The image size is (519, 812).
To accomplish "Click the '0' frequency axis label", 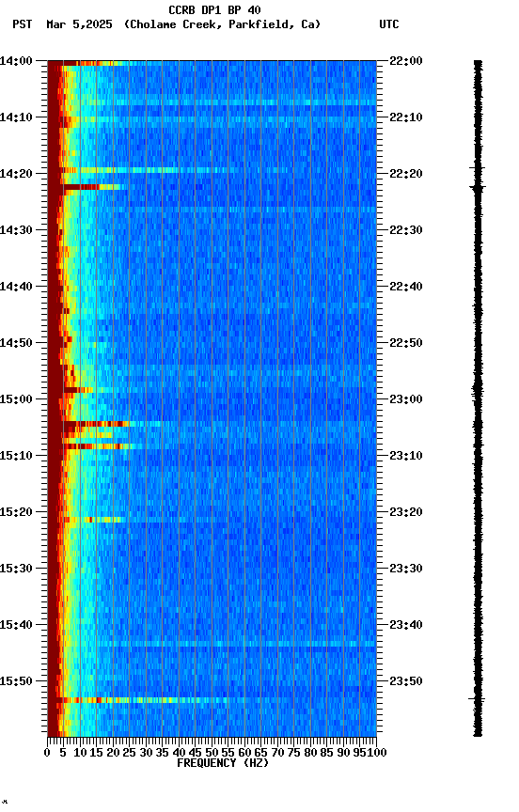I will (x=47, y=754).
